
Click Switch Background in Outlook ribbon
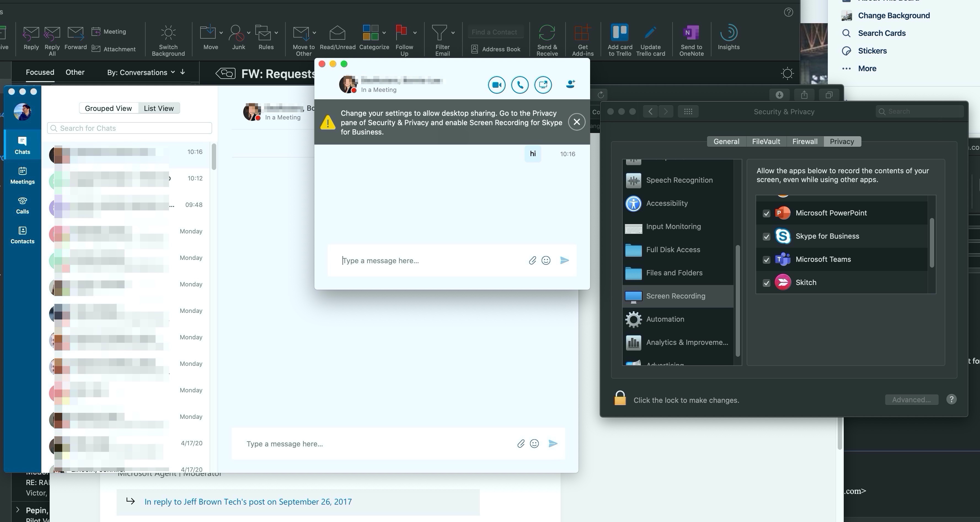[168, 41]
